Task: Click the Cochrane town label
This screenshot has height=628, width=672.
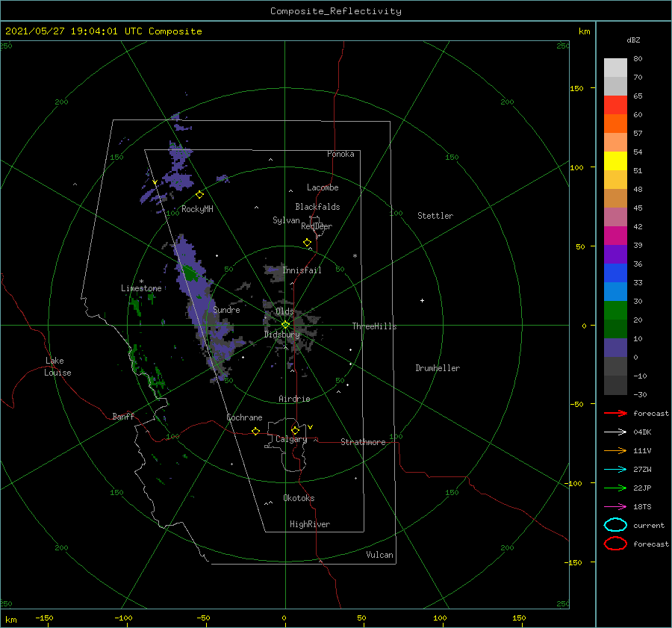Action: coord(244,417)
